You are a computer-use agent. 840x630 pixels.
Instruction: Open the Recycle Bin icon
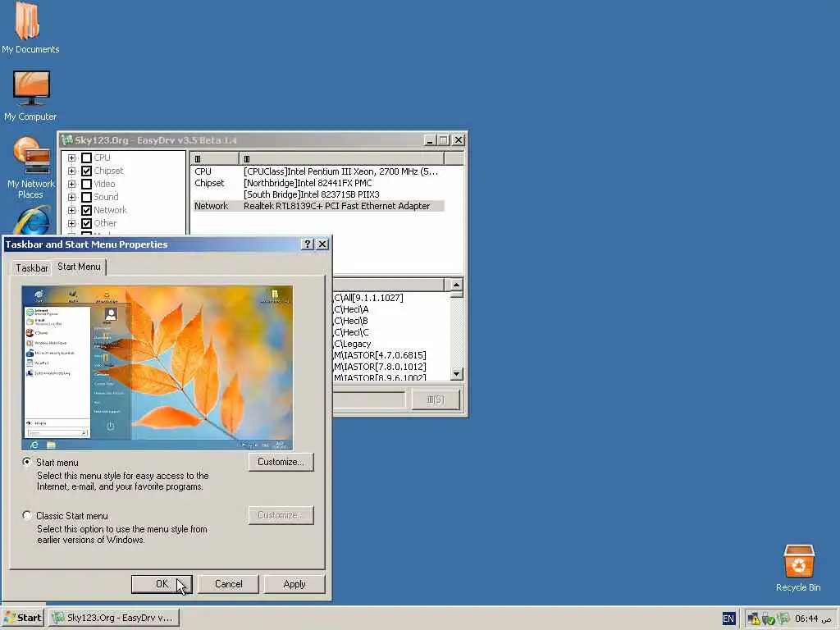[798, 568]
